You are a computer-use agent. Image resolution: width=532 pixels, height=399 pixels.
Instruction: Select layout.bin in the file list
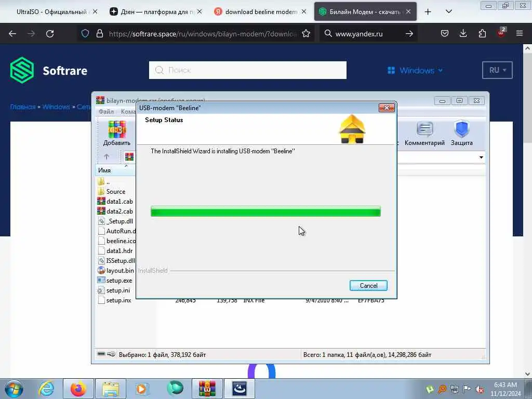(116, 270)
